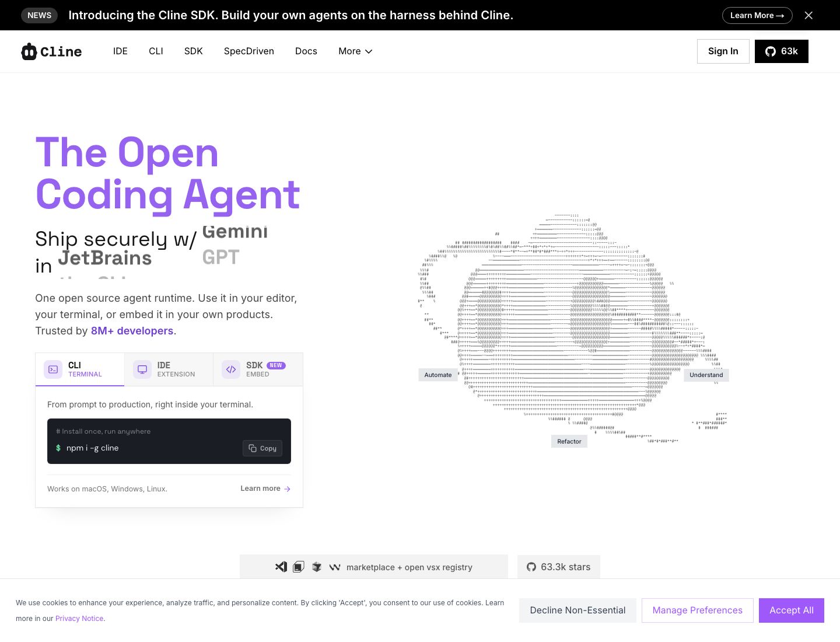Open the SDK navigation item

click(194, 51)
